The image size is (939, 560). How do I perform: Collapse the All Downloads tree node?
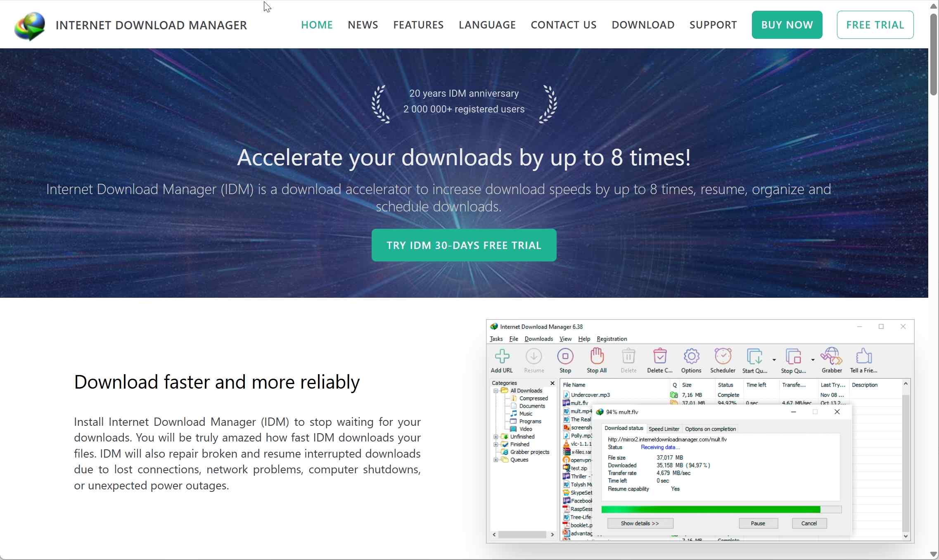click(x=496, y=391)
